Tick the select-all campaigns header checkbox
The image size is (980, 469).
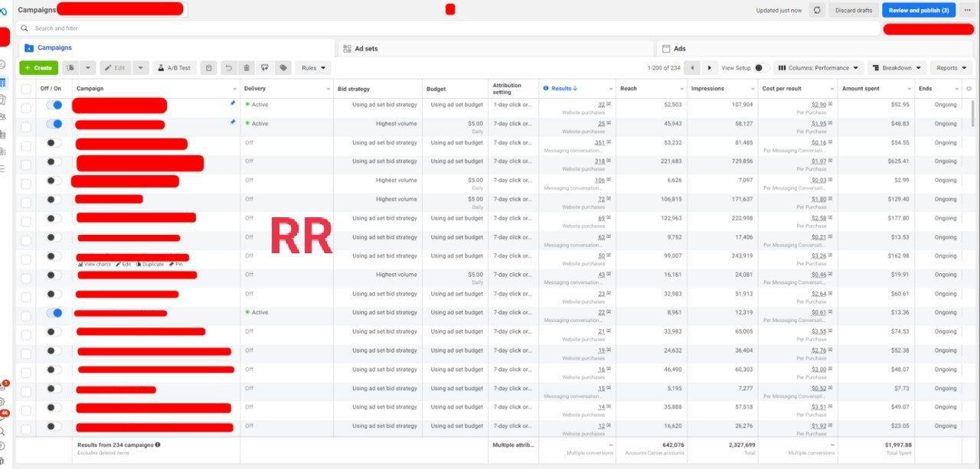click(26, 89)
